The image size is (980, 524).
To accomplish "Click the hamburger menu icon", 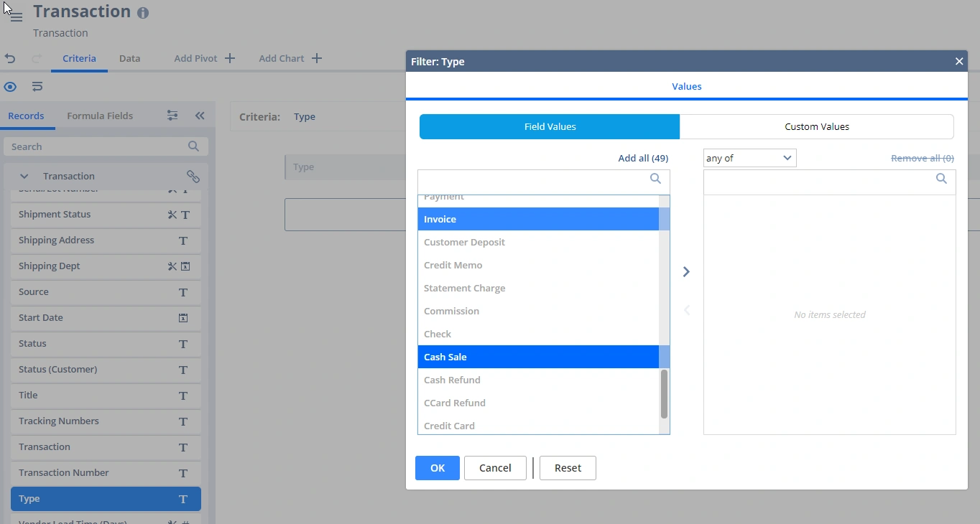I will click(16, 17).
